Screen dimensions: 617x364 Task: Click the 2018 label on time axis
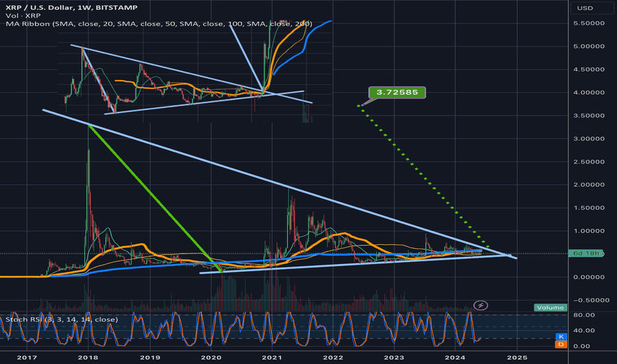[x=88, y=357]
